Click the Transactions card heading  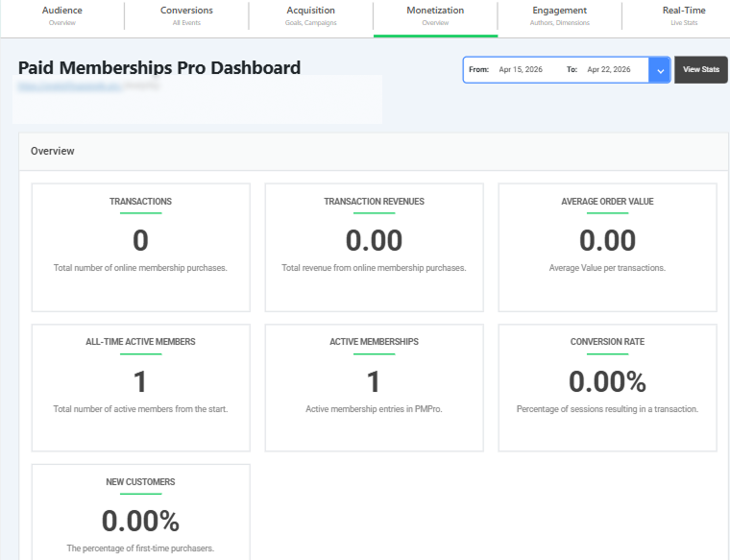tap(140, 202)
